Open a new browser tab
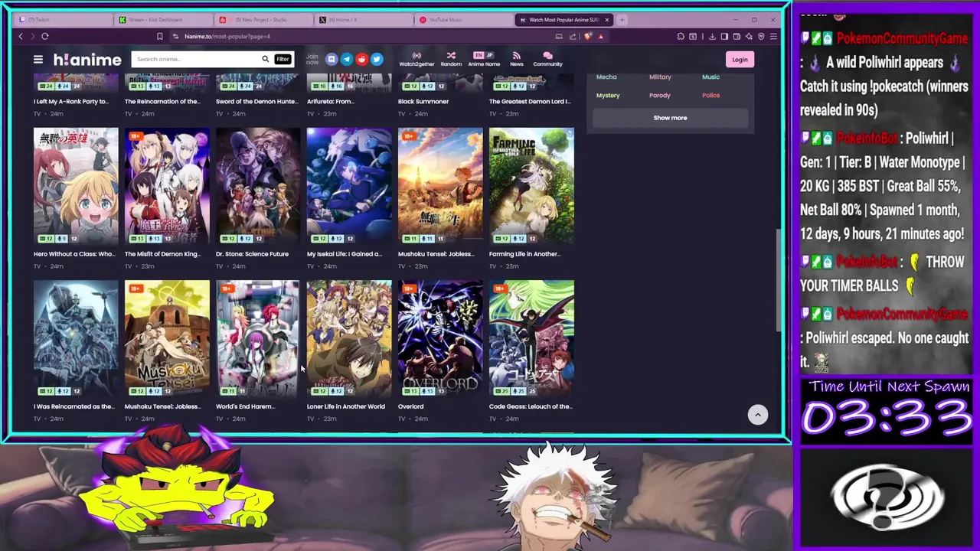Viewport: 980px width, 551px height. click(x=622, y=20)
